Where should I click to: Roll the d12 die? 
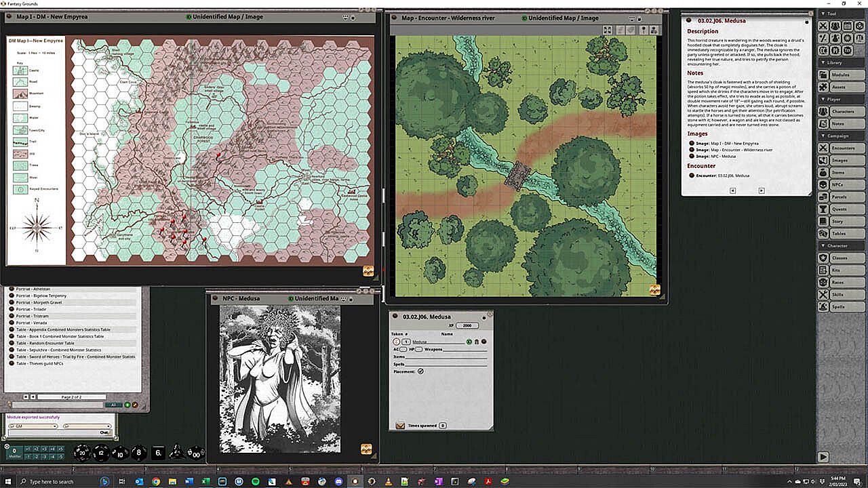point(101,452)
